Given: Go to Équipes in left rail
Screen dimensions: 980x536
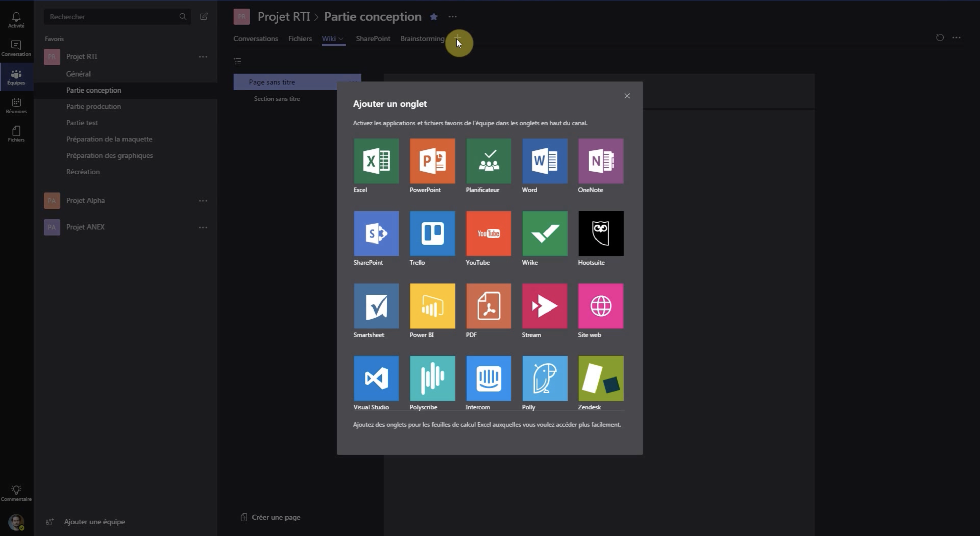Looking at the screenshot, I should point(16,77).
